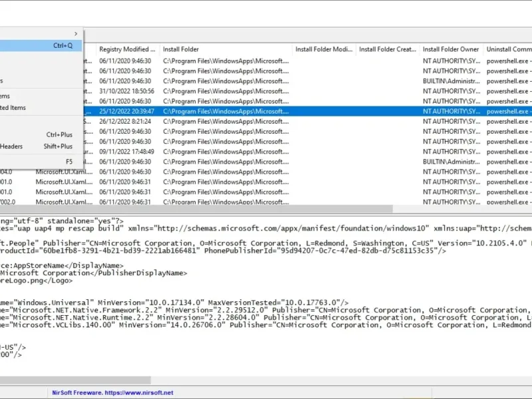Select the row modified 31/10/2022 18:50:56
This screenshot has height=399, width=532.
(307, 91)
